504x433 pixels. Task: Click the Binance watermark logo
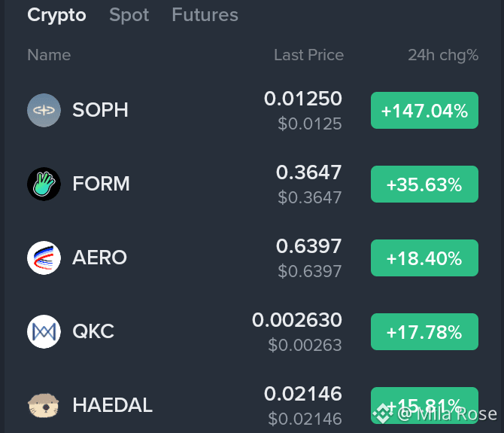[x=382, y=413]
